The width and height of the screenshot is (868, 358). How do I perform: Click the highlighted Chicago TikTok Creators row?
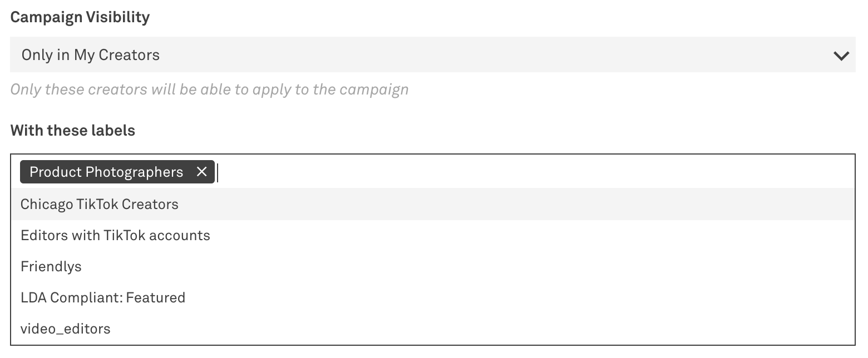coord(98,204)
